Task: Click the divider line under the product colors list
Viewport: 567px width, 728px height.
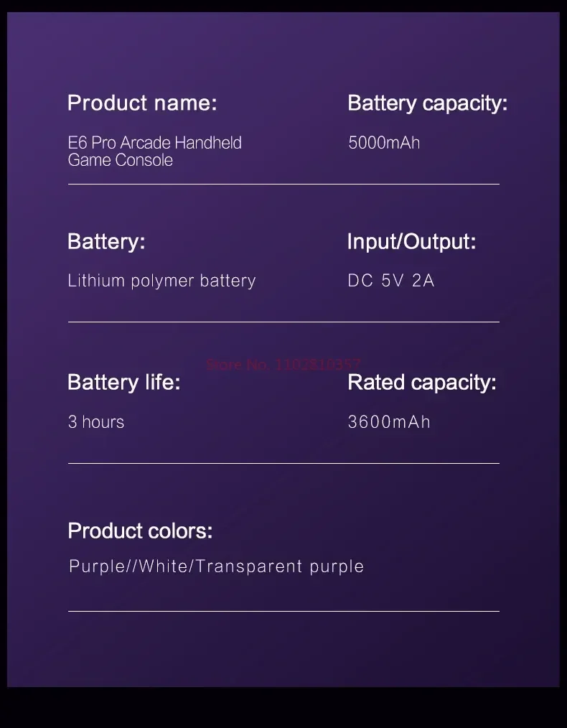Action: point(283,612)
